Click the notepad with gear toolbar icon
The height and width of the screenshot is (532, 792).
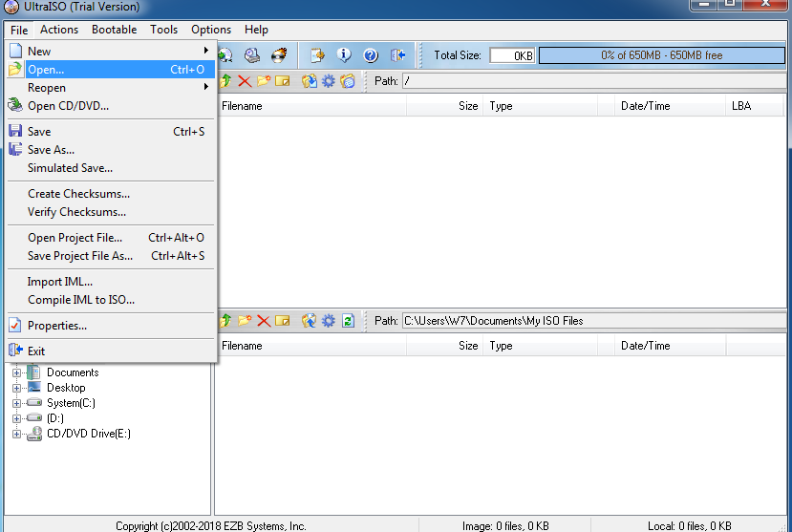(x=317, y=55)
